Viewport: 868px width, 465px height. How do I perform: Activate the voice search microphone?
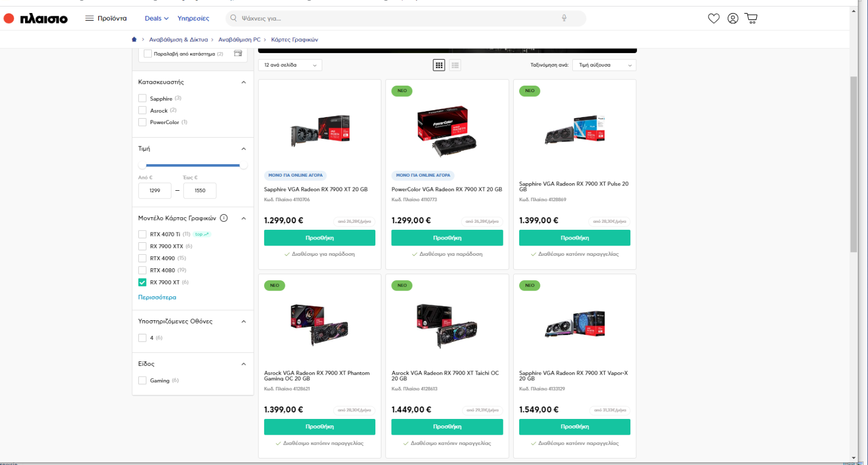coord(564,18)
